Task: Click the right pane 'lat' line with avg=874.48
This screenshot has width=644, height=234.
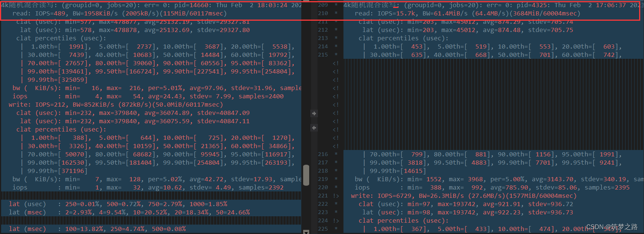Action: coord(468,30)
